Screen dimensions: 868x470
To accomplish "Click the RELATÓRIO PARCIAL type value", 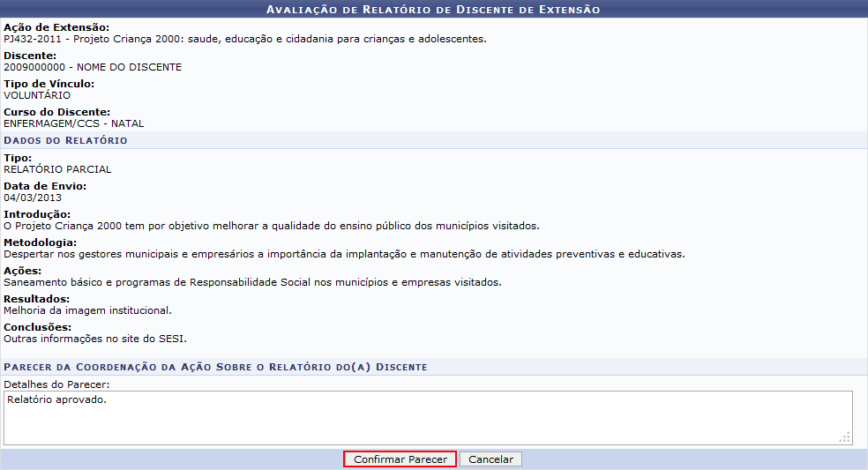I will tap(57, 169).
